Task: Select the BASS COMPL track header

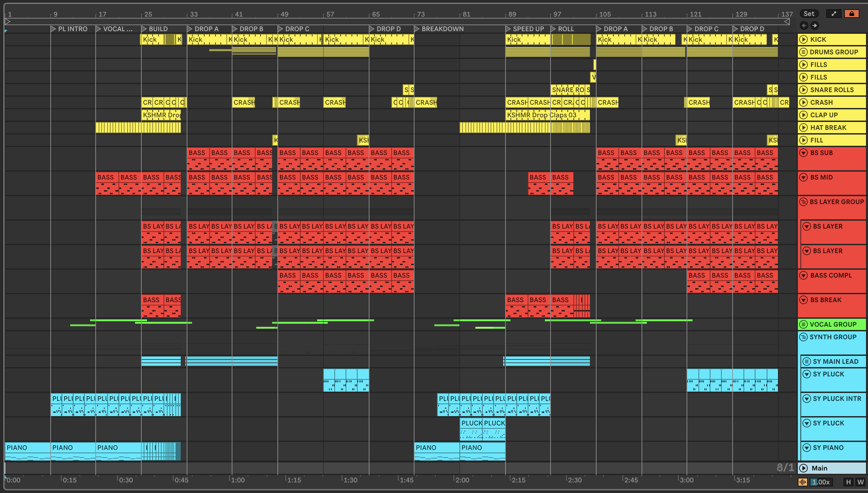Action: click(x=831, y=276)
